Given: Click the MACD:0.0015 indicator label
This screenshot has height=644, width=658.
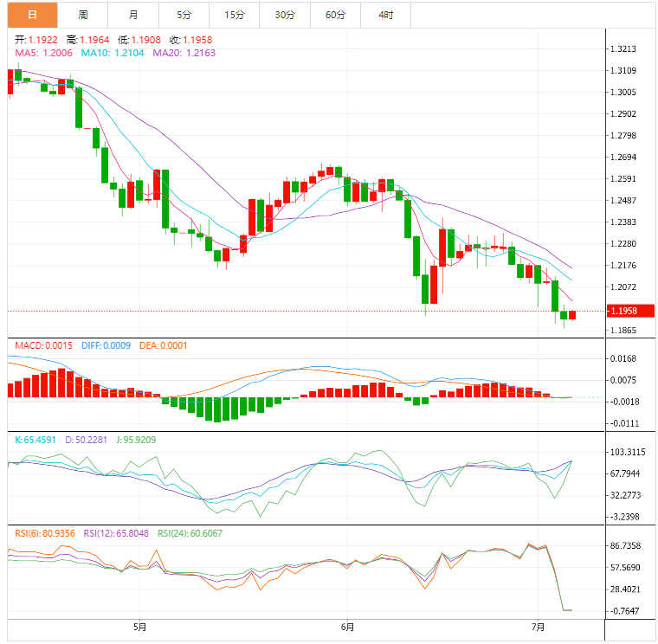Looking at the screenshot, I should pos(43,345).
